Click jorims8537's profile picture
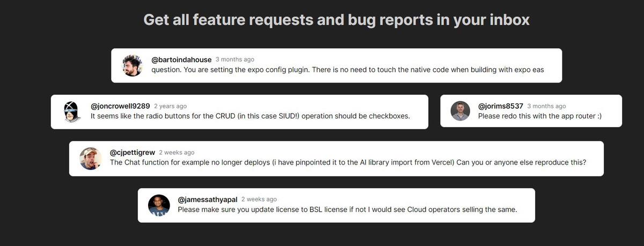The image size is (644, 246). [460, 111]
